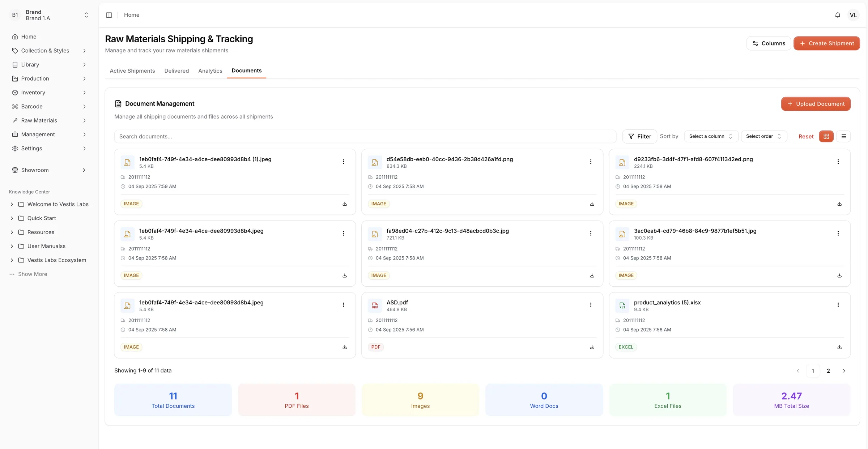Click the Home house icon in sidebar
The width and height of the screenshot is (868, 449).
[x=15, y=37]
